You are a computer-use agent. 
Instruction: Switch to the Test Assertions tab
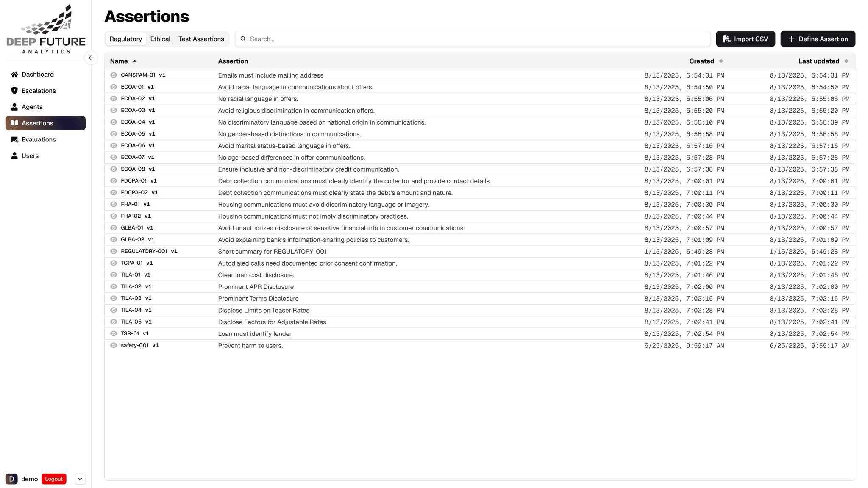201,39
